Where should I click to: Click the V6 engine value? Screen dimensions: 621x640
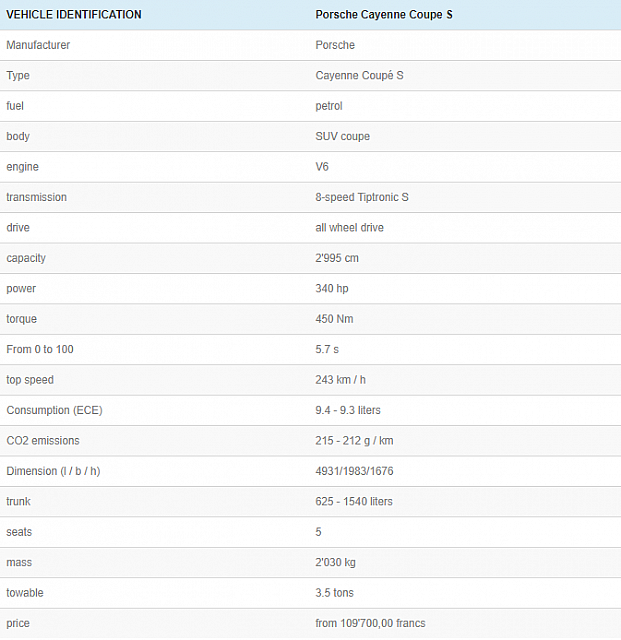coord(322,167)
